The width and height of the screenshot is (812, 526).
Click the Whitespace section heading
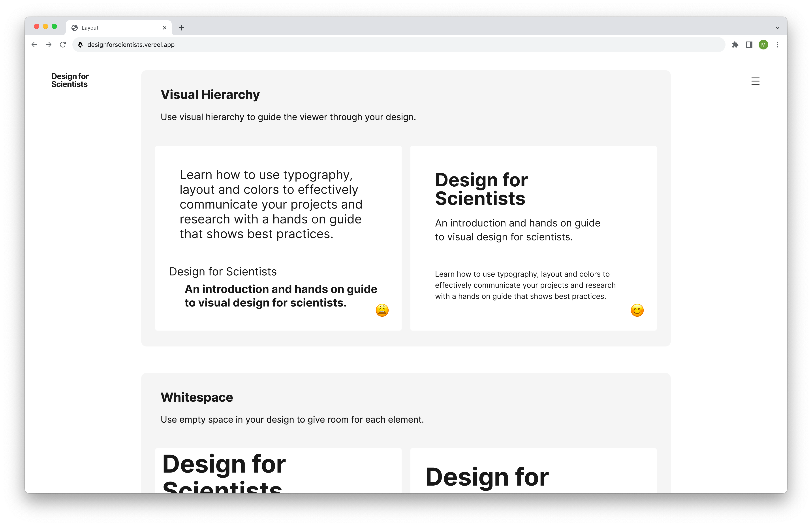point(197,397)
